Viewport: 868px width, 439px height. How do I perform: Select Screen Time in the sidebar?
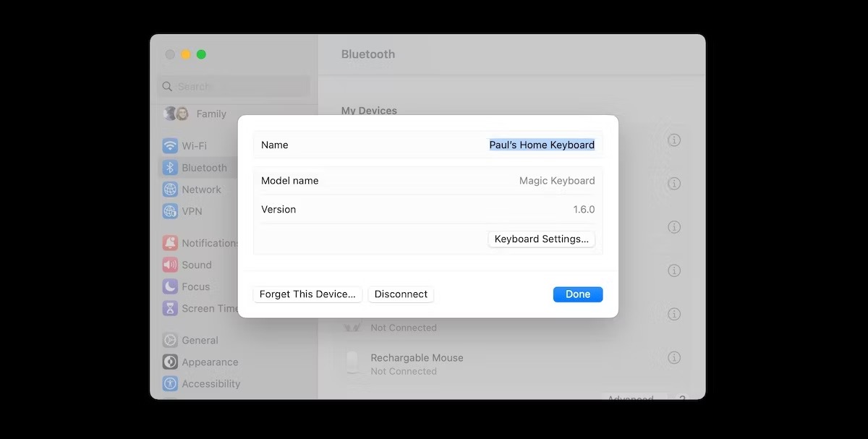(201, 308)
